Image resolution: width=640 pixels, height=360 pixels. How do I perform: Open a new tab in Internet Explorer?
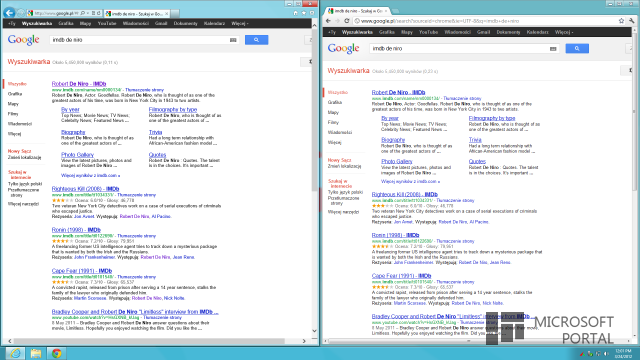pos(175,13)
